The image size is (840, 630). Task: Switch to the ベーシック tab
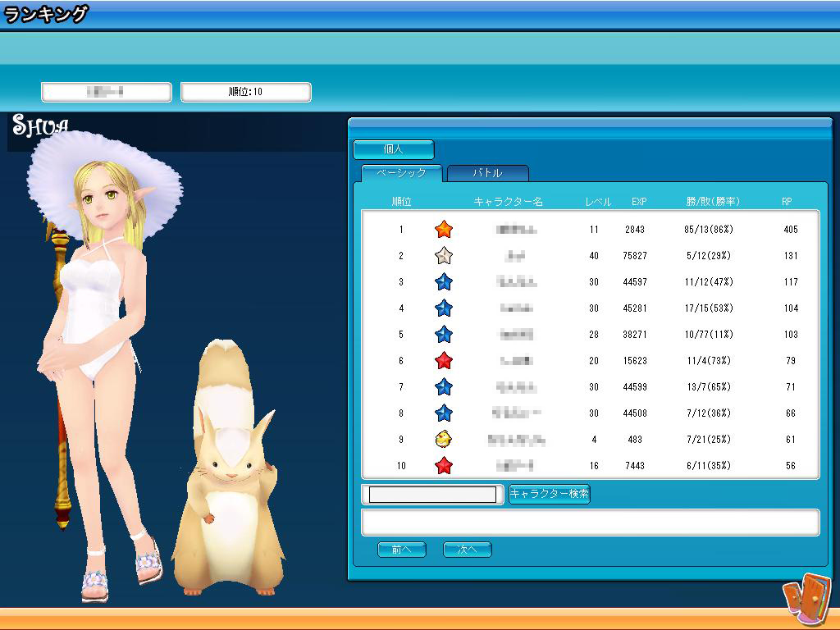point(401,173)
